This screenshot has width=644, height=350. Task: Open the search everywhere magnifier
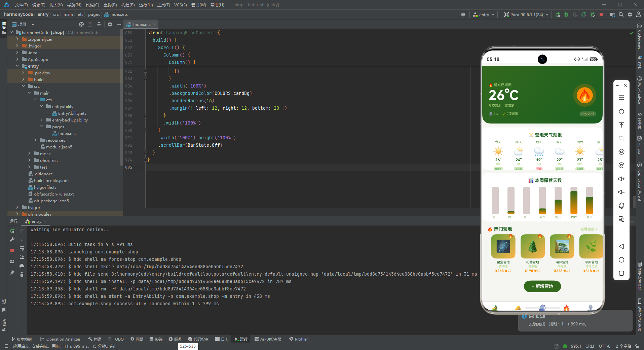[621, 14]
